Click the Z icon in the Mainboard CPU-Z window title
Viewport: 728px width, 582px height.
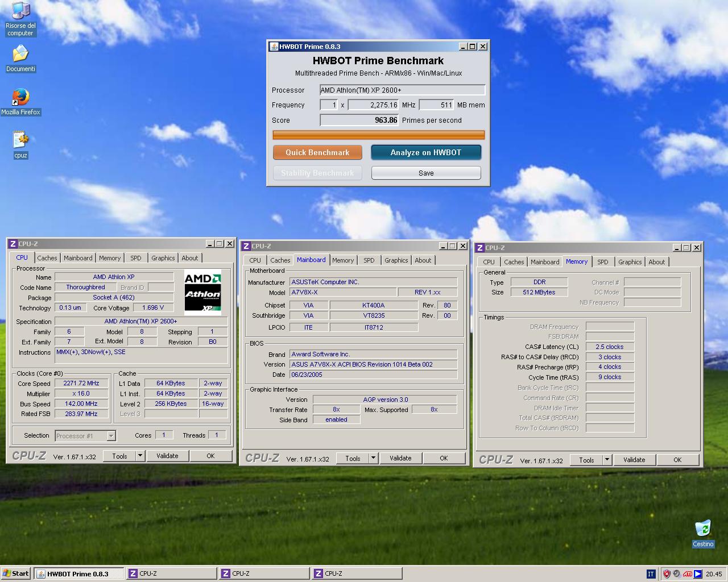point(246,246)
